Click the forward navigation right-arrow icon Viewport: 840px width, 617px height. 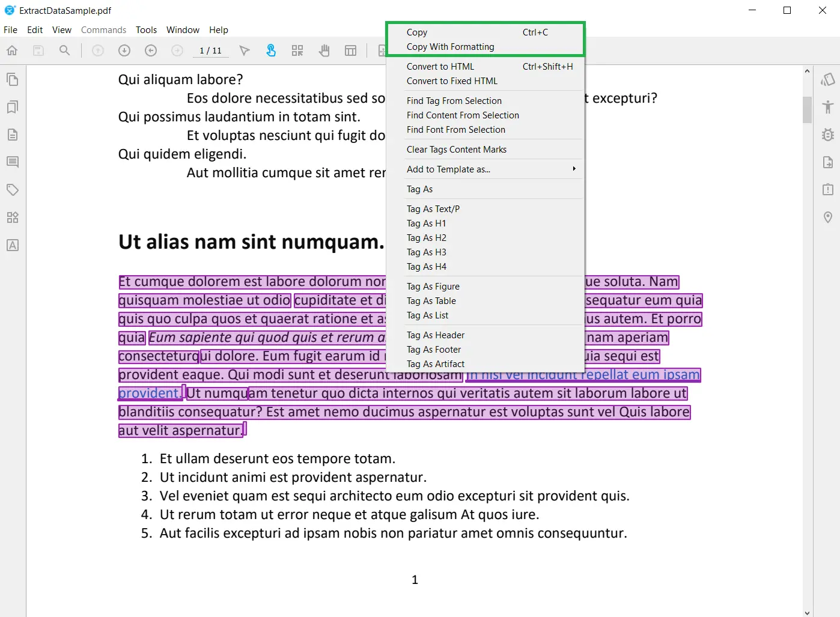tap(177, 50)
